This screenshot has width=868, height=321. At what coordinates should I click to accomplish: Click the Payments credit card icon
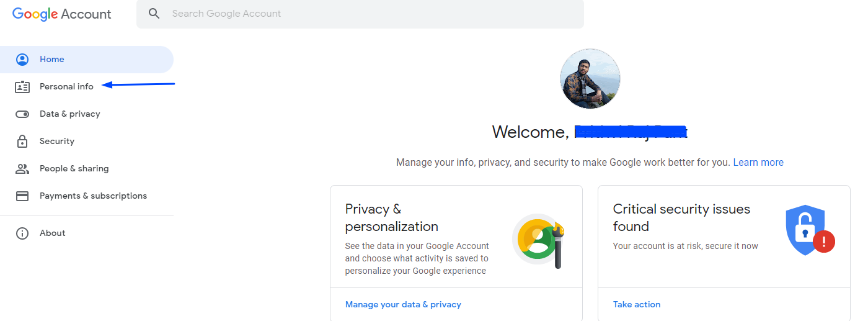[x=22, y=196]
